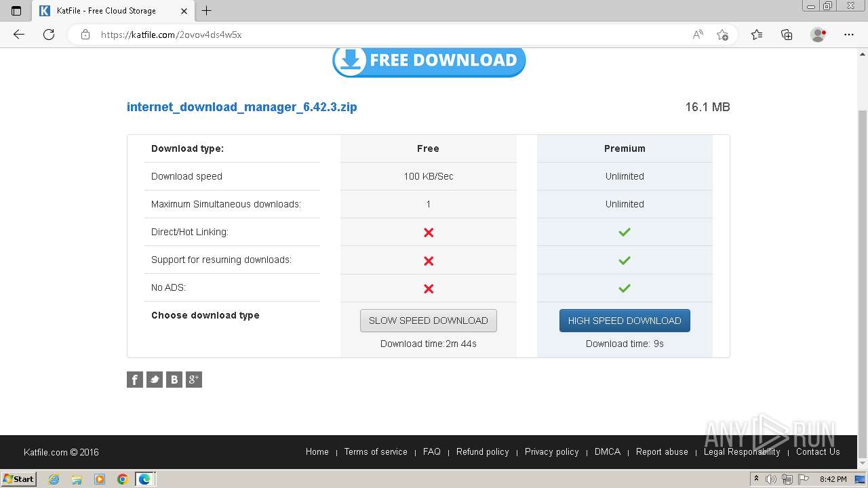Screen dimensions: 868x488
Task: Open the Report abuse link
Action: click(x=662, y=451)
